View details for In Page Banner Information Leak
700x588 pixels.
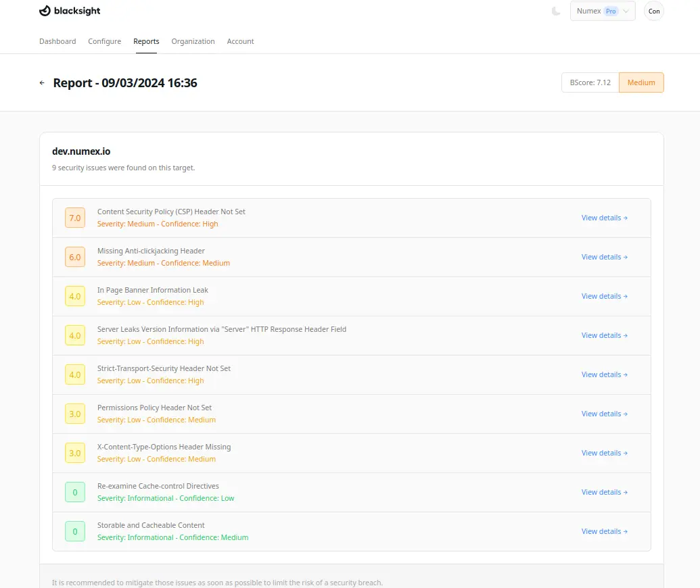coord(604,297)
